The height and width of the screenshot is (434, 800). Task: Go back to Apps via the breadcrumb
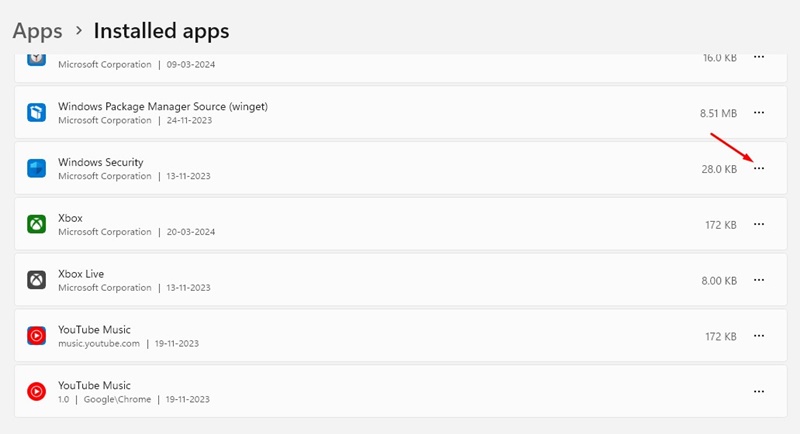click(x=37, y=31)
